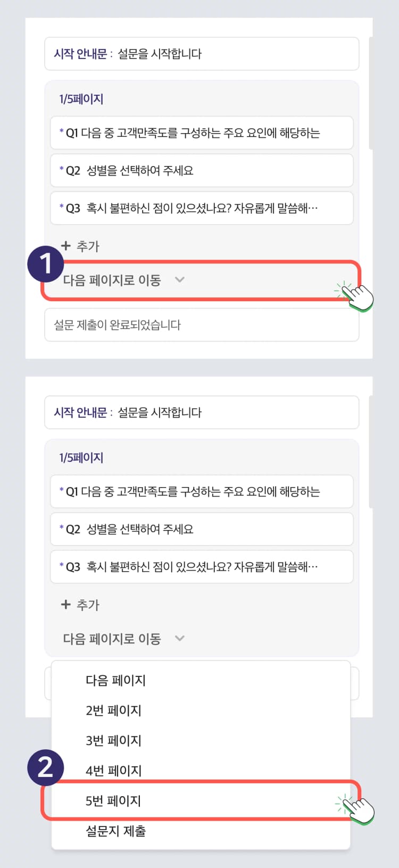
Task: Click the plus icon next to 추가
Action: [x=65, y=246]
